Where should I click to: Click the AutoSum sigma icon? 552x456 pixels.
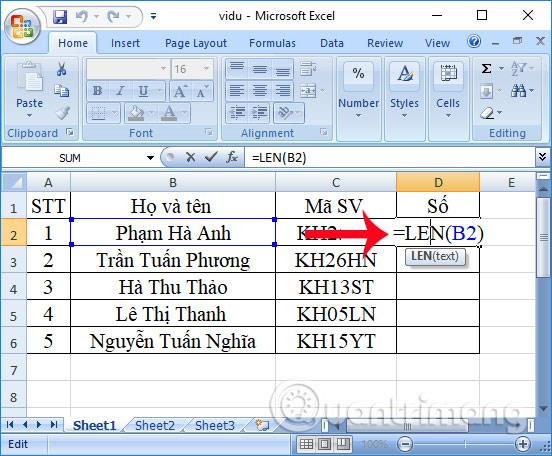[486, 68]
